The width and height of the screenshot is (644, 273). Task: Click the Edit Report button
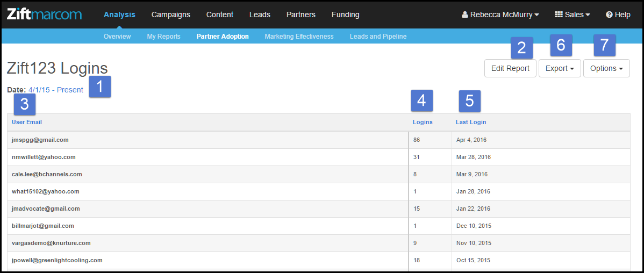pyautogui.click(x=510, y=69)
